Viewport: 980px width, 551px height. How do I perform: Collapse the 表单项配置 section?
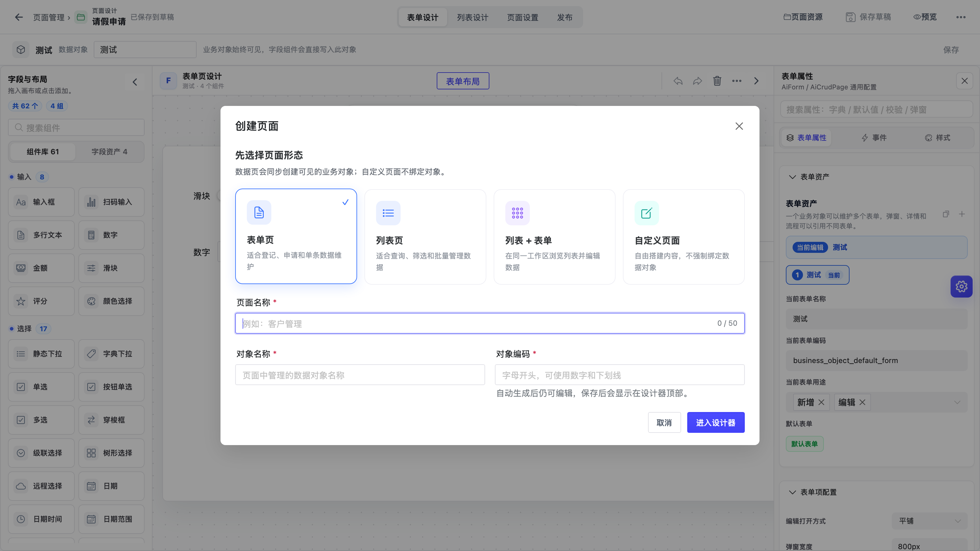click(x=793, y=492)
